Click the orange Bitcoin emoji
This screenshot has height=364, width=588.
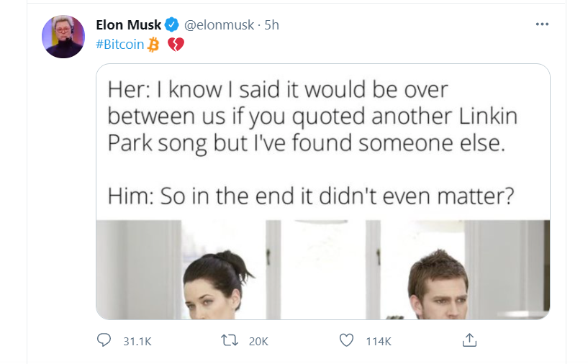pyautogui.click(x=153, y=45)
